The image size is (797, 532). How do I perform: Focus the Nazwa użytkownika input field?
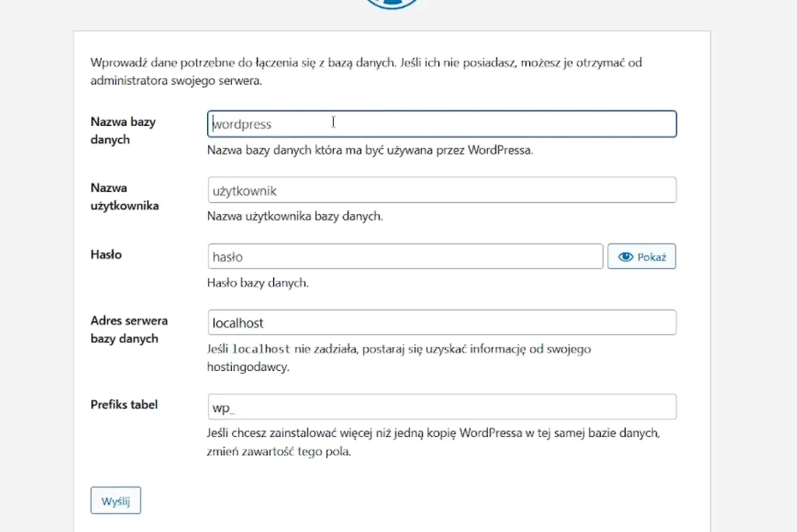point(442,190)
